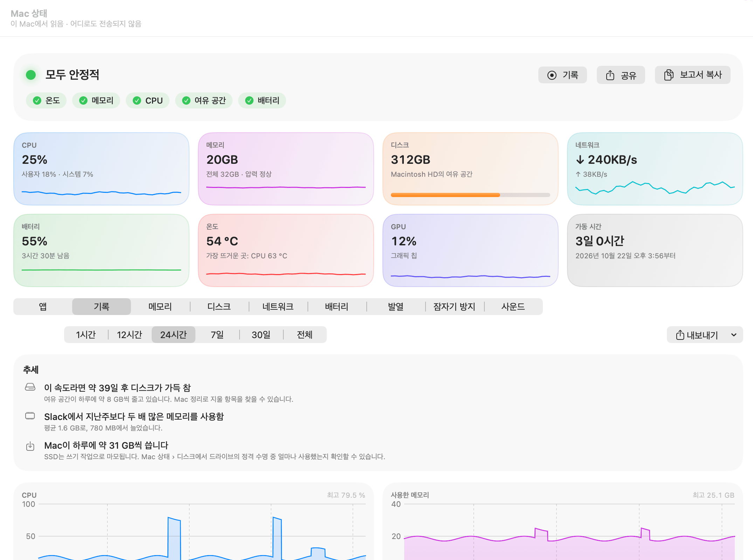This screenshot has height=560, width=753.
Task: Select the 1시간 time range
Action: coord(86,335)
